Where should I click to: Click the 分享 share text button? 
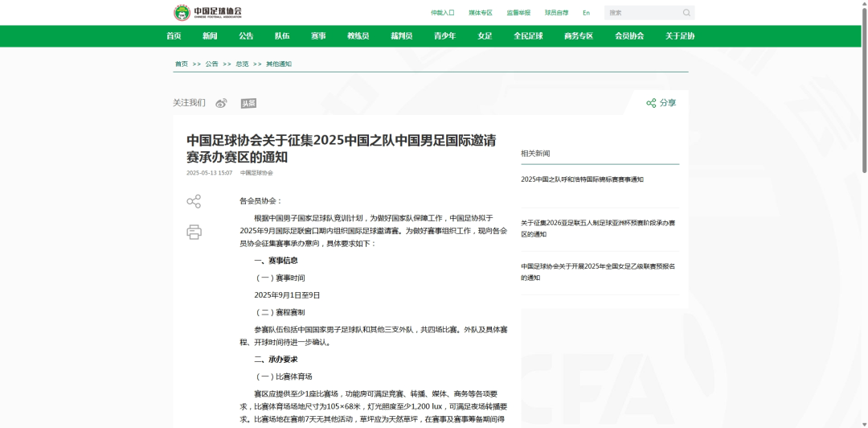pos(668,103)
